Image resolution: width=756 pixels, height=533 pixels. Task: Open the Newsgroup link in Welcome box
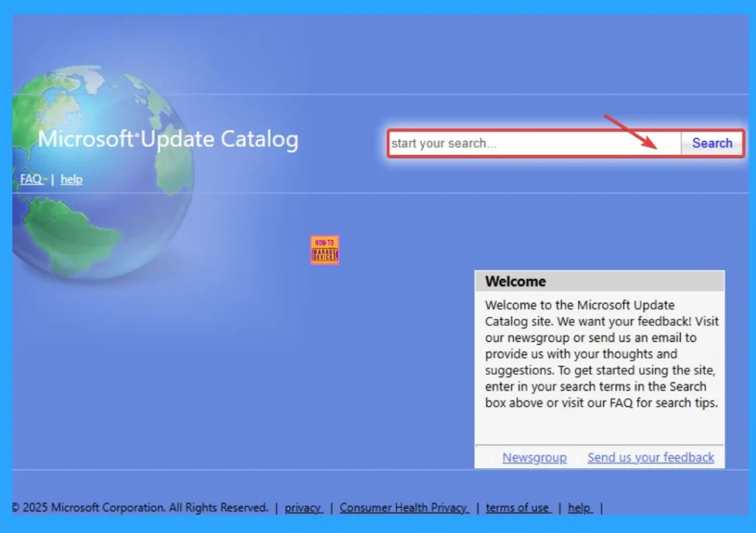pyautogui.click(x=535, y=458)
